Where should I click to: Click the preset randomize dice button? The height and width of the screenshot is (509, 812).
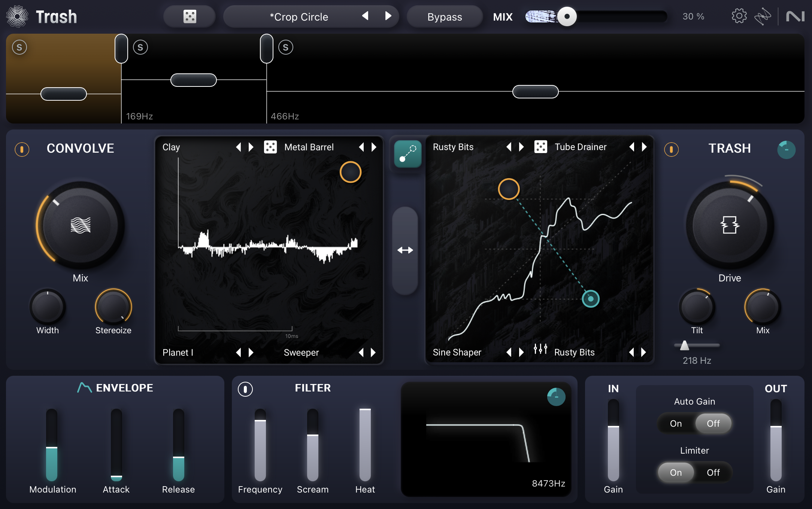[190, 16]
